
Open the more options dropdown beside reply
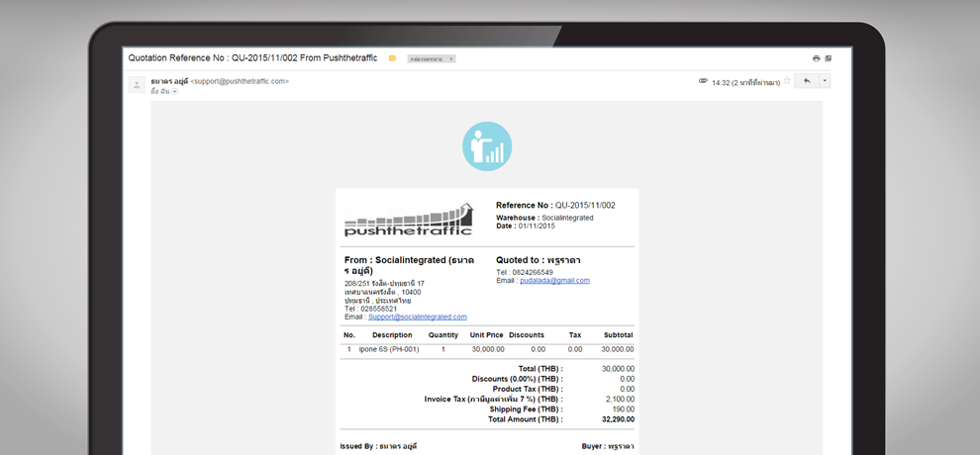[x=825, y=81]
